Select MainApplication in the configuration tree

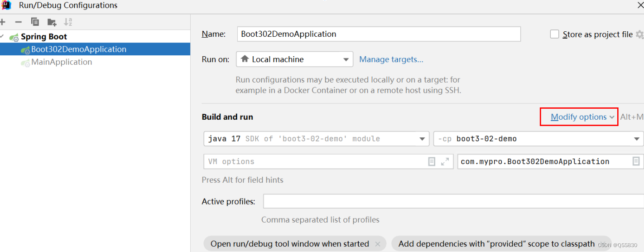point(61,62)
